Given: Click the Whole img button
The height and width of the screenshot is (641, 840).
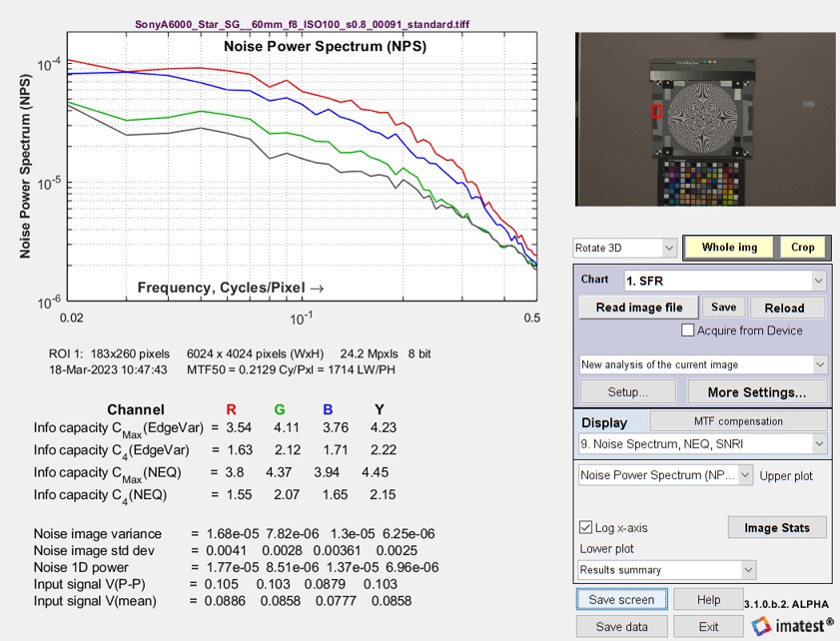Looking at the screenshot, I should tap(729, 248).
